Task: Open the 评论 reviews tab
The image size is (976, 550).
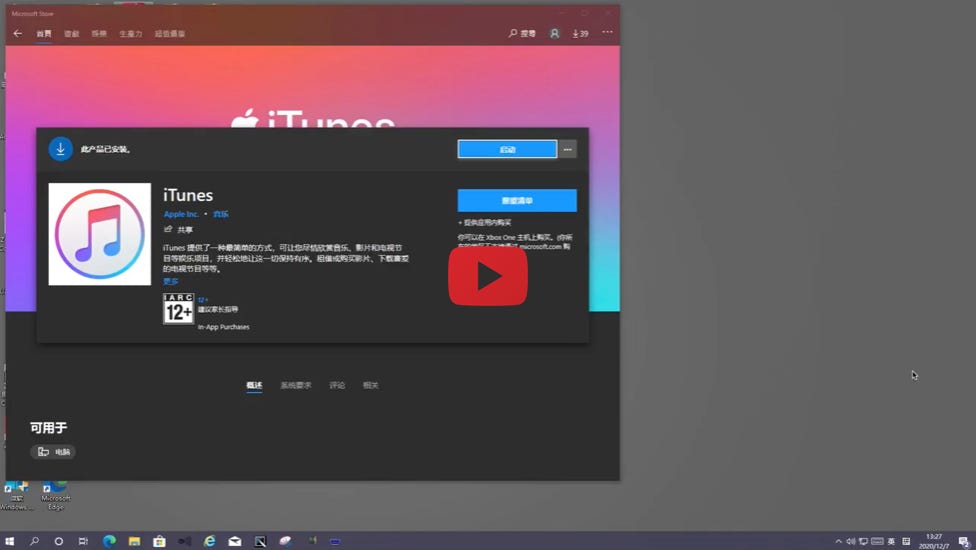Action: coord(337,385)
